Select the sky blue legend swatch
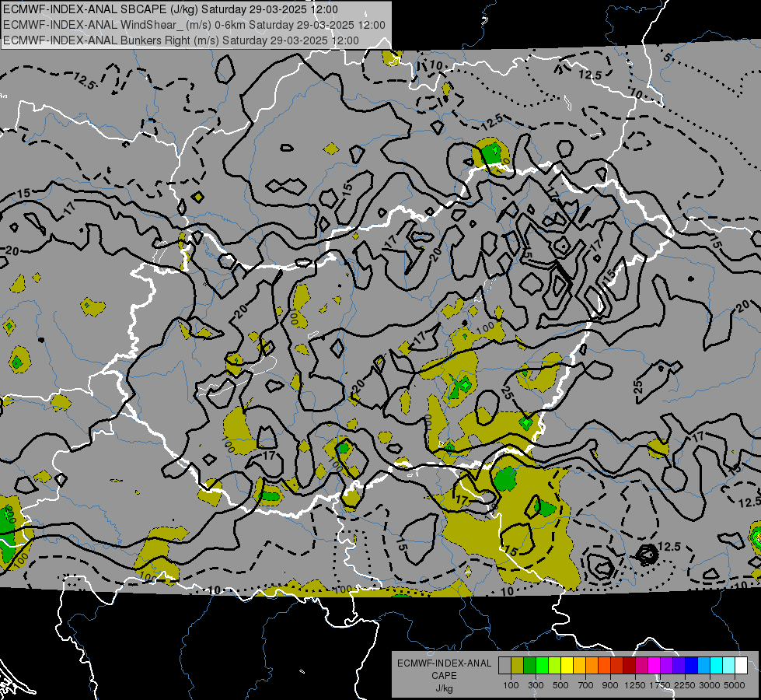Viewport: 761px width, 700px height. coord(703,666)
